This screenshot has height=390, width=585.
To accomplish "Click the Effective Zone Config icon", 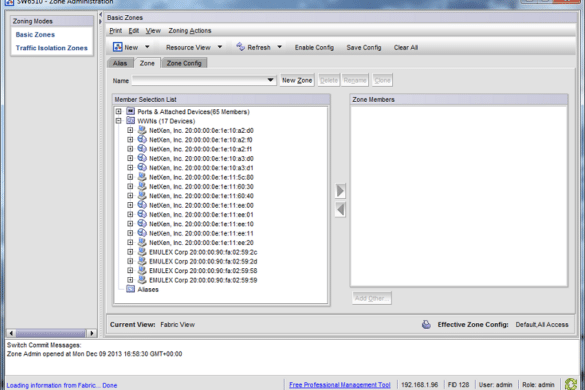I will (x=426, y=324).
